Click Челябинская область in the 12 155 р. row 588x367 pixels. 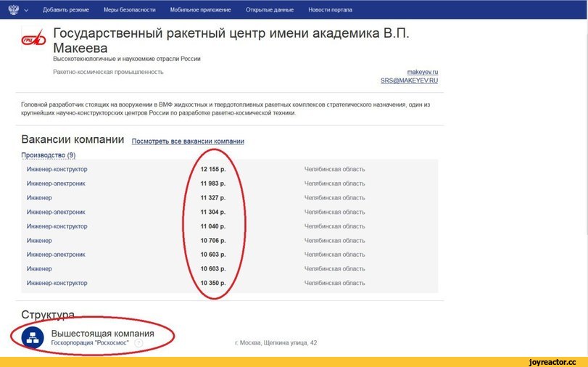(334, 169)
